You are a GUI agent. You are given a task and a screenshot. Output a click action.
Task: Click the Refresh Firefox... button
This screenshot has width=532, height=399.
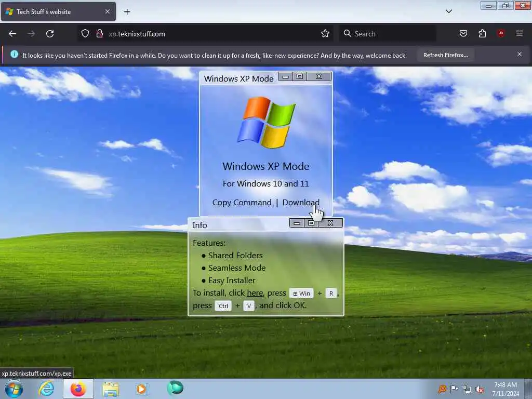click(445, 55)
